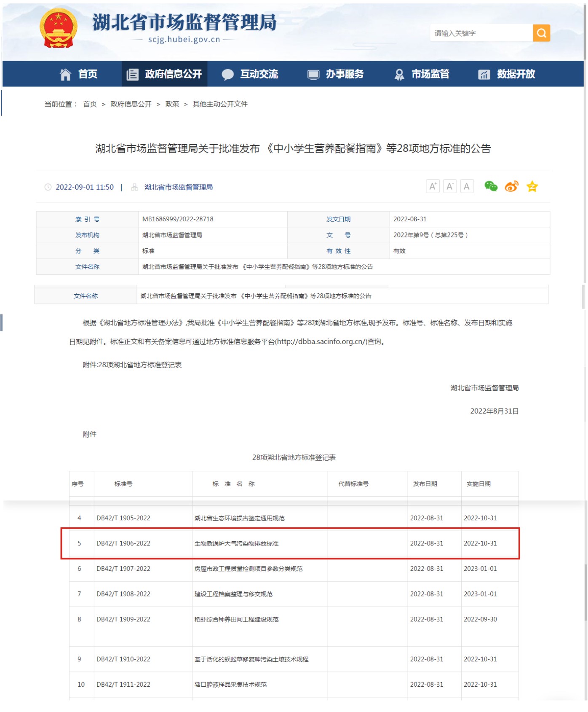The height and width of the screenshot is (712, 588).
Task: Open 市场监管 in the navigation bar
Action: tap(422, 74)
